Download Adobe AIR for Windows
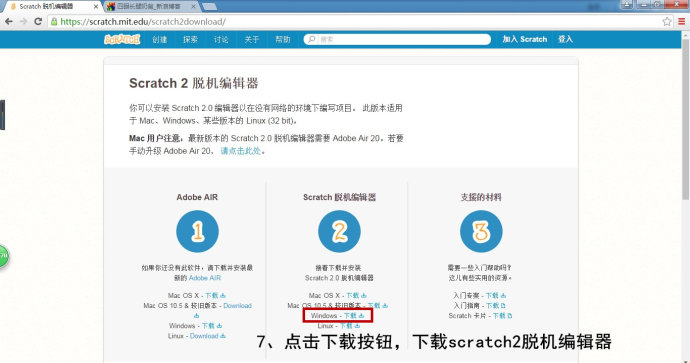Screen dimensions: 690x363 (x=212, y=326)
